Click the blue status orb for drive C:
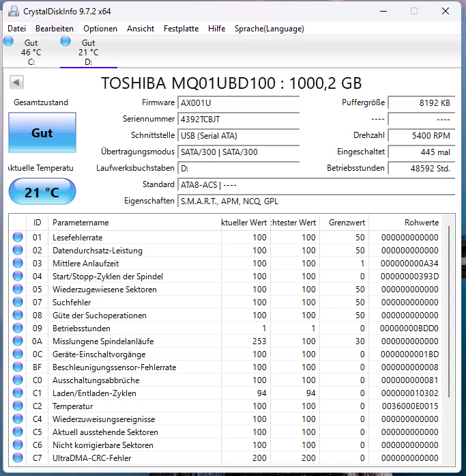 point(8,41)
